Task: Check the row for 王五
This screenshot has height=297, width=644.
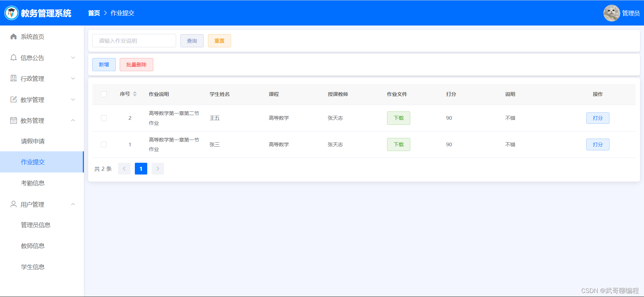Action: (x=104, y=118)
